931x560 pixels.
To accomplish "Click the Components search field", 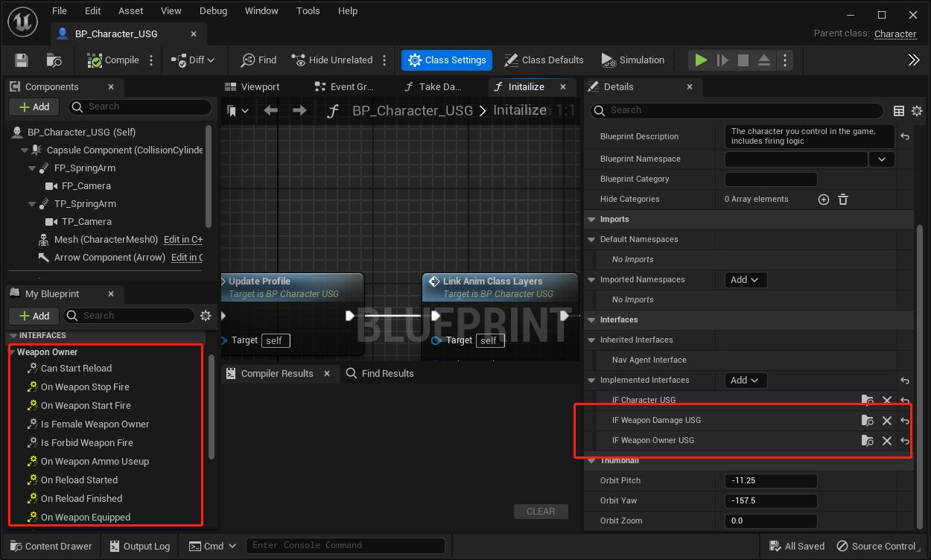I will pos(140,107).
